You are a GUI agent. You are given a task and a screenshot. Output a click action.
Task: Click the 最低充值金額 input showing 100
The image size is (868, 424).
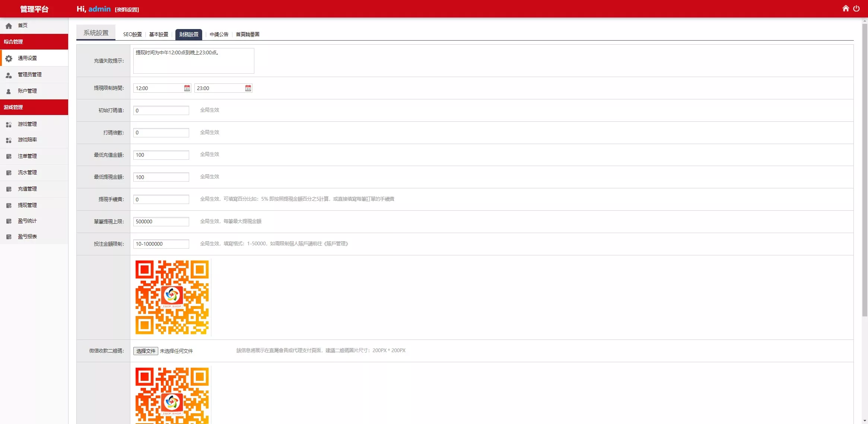(x=161, y=154)
